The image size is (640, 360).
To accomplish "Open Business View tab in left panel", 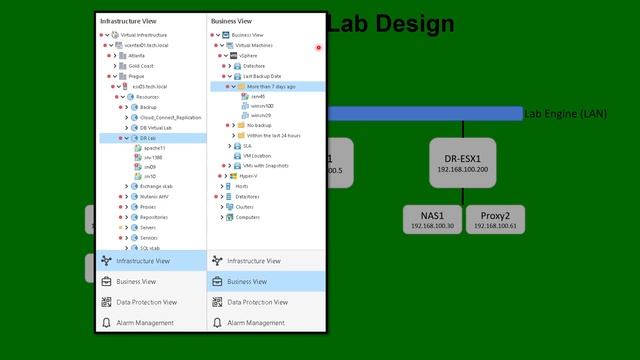I will (x=151, y=282).
